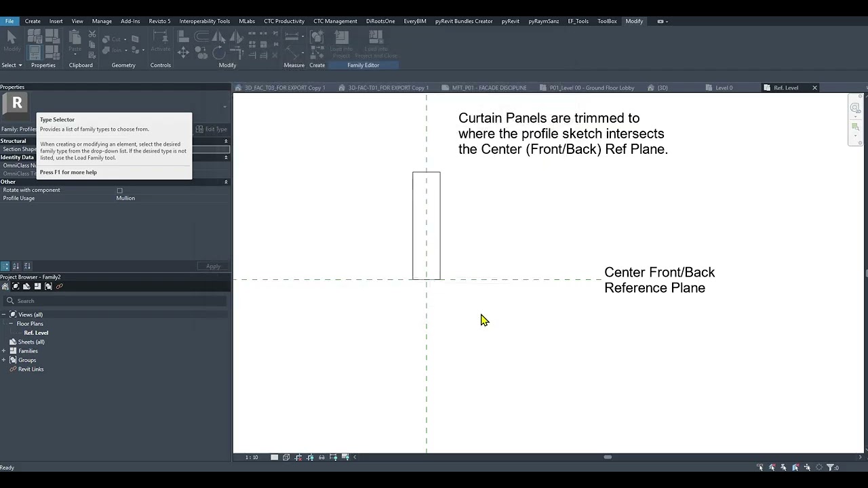The height and width of the screenshot is (488, 868).
Task: Switch to the Create ribbon tab
Action: pos(33,21)
